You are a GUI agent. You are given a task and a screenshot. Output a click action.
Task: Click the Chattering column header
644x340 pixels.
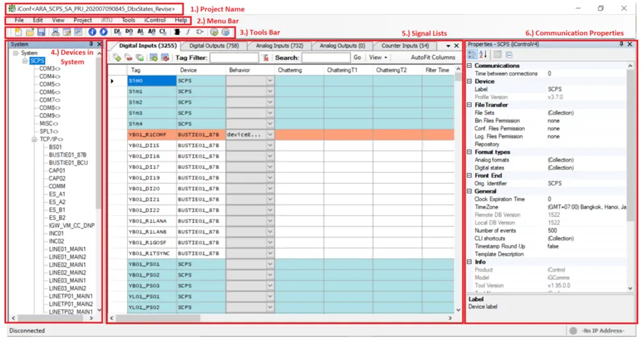tap(299, 70)
